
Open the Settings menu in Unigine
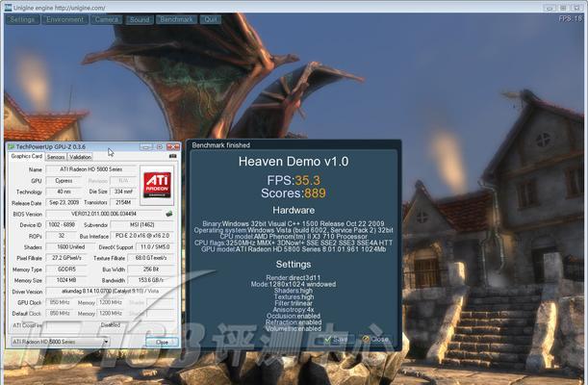(22, 19)
